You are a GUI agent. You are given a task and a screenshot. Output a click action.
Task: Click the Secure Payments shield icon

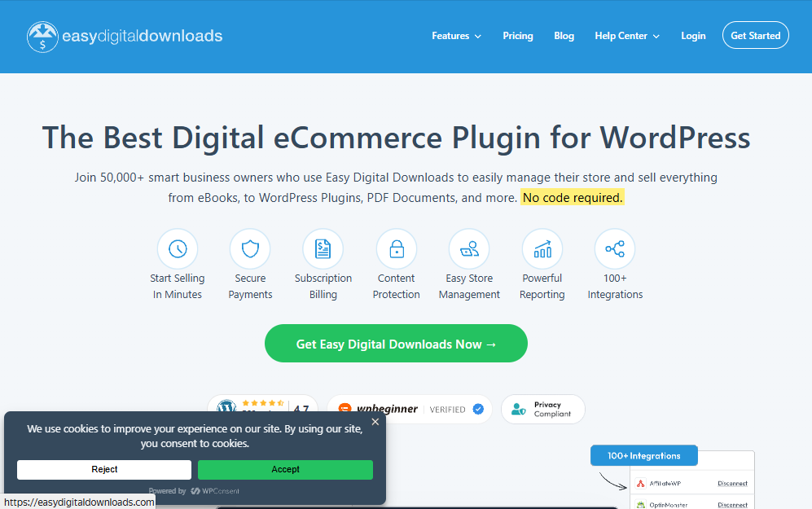click(x=250, y=249)
